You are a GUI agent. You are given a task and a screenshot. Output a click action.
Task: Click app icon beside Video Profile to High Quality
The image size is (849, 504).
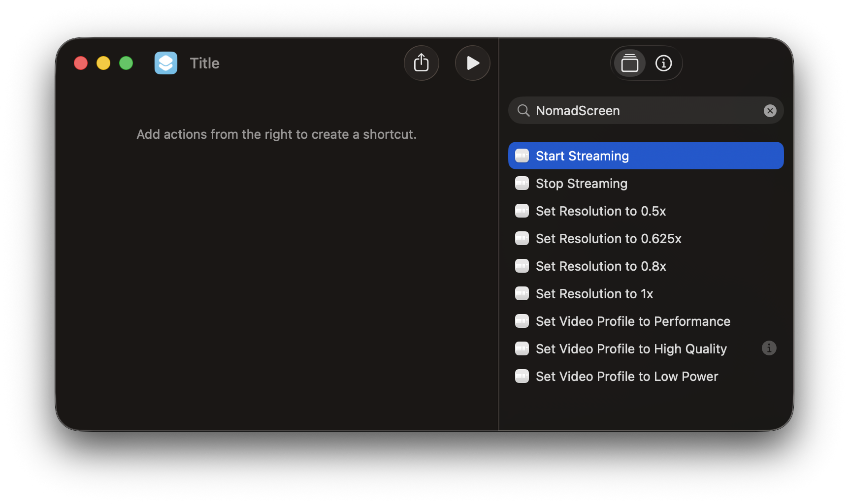pyautogui.click(x=522, y=348)
